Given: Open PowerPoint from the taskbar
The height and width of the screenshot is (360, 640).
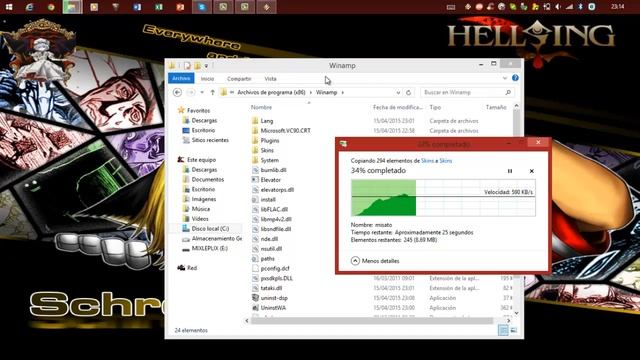Looking at the screenshot, I should [180, 7].
